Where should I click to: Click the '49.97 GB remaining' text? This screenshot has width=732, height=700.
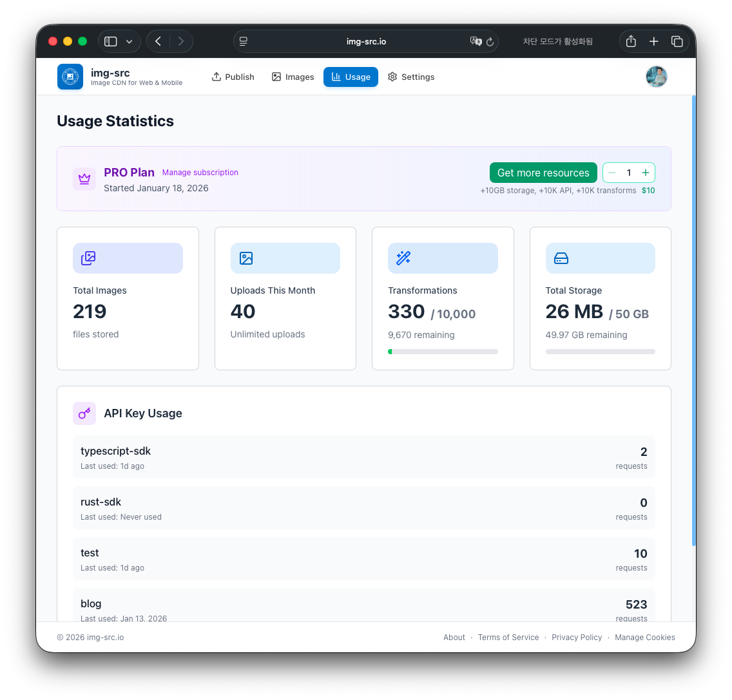pyautogui.click(x=586, y=335)
